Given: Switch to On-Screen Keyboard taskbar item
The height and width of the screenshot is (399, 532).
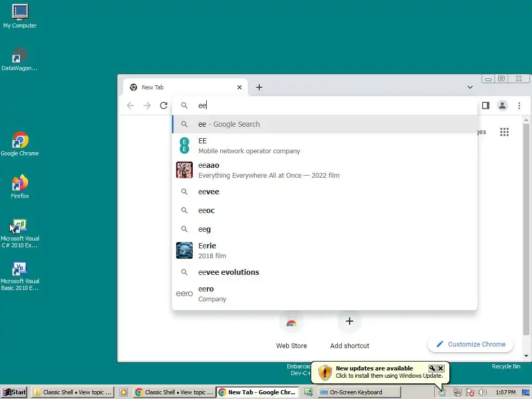Looking at the screenshot, I should (360, 392).
